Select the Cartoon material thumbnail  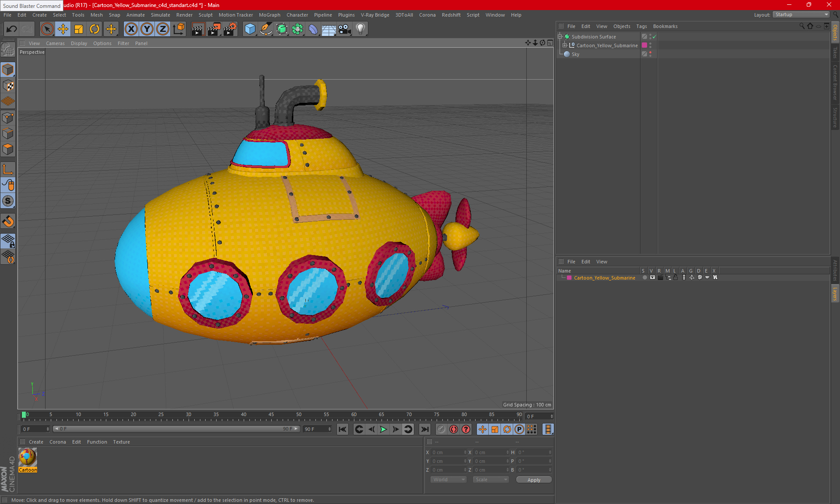point(28,458)
